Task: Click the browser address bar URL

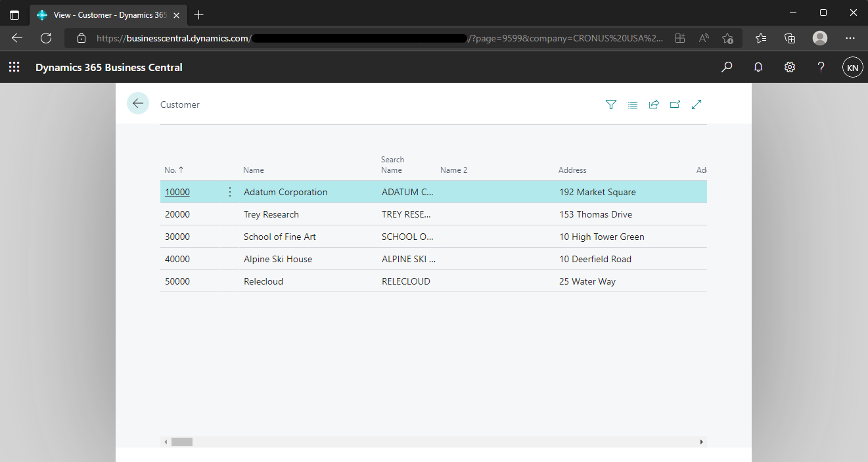Action: click(x=380, y=38)
